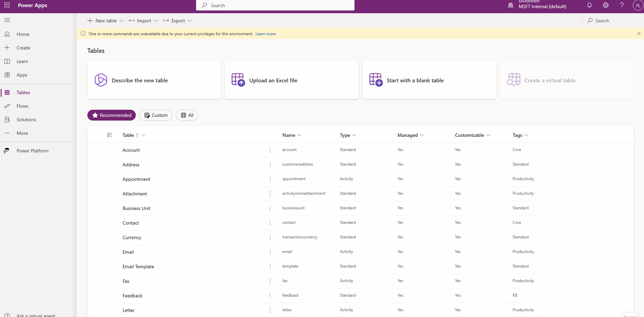This screenshot has width=644, height=317.
Task: Open the Apps section in sidebar
Action: coord(22,75)
